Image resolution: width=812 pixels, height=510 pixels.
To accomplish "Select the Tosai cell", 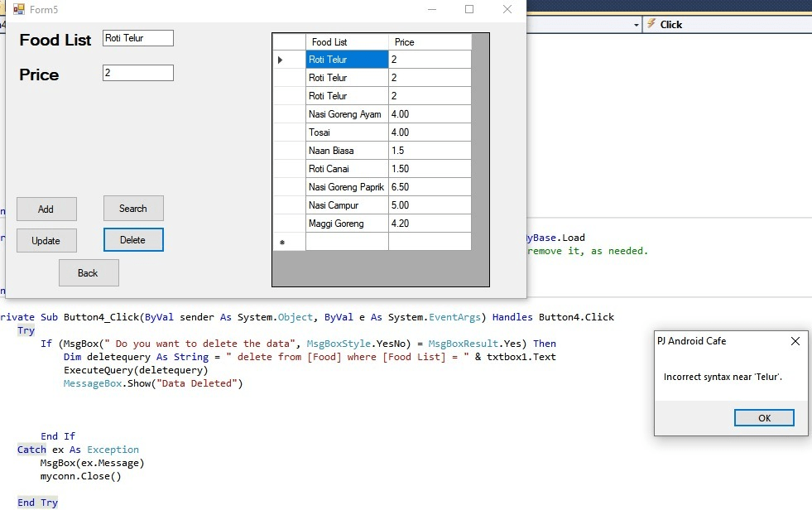I will [x=347, y=132].
